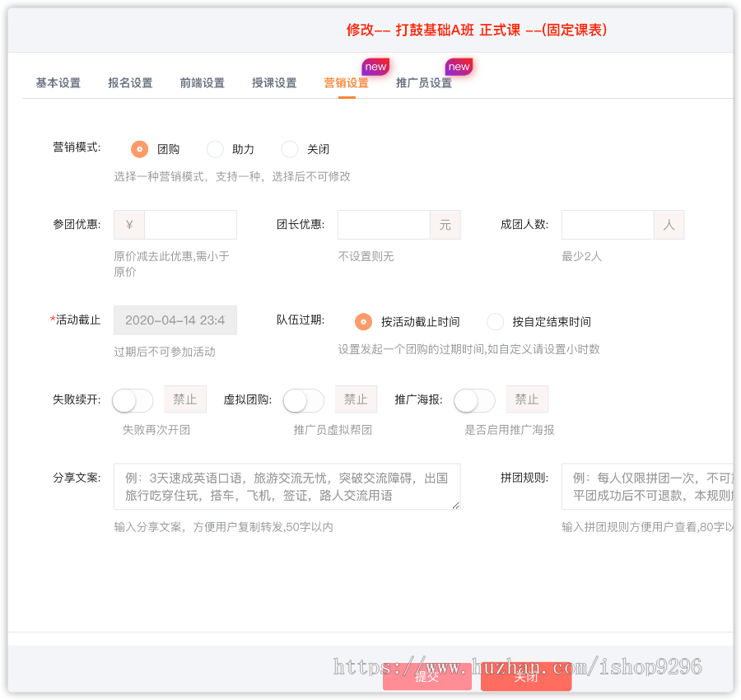Viewport: 741px width, 700px height.
Task: Select the 团购 marketing mode
Action: 139,149
